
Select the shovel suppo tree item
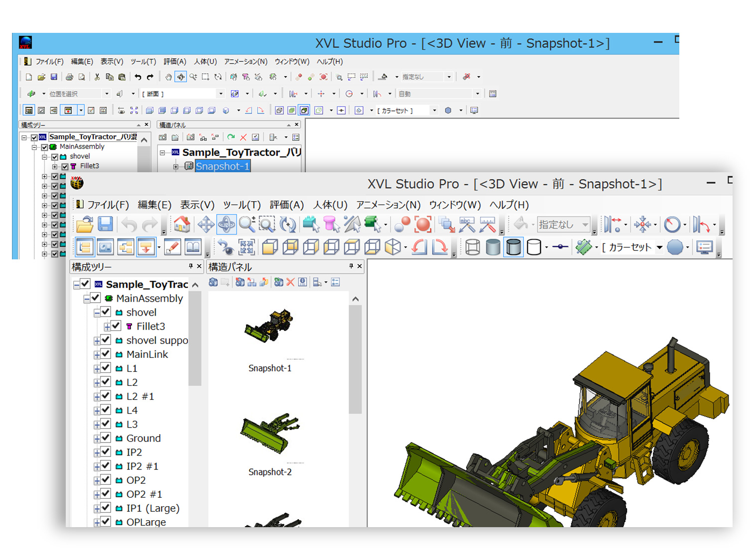tap(157, 340)
